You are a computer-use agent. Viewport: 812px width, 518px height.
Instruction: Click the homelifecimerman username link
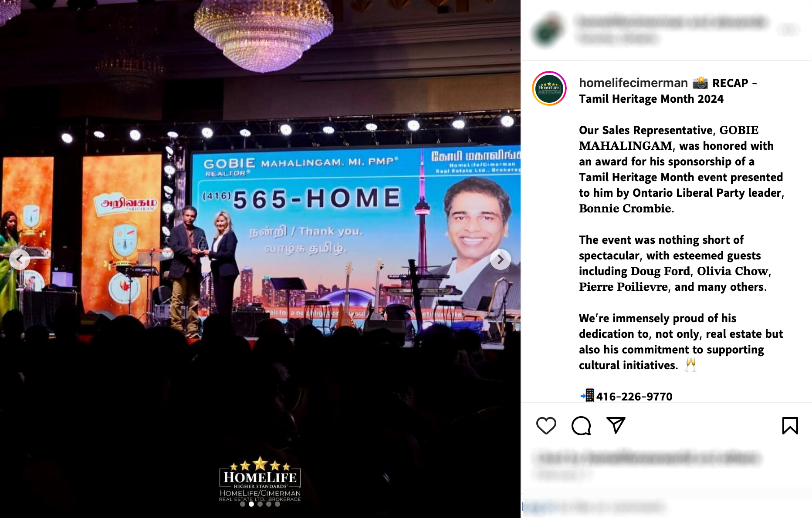633,83
